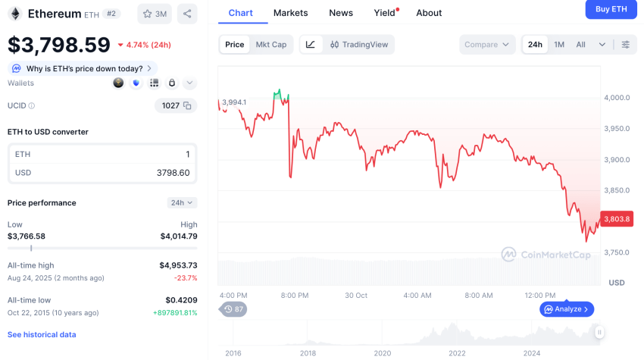
Task: Click the 24h low value $3,766.58
Action: [27, 236]
